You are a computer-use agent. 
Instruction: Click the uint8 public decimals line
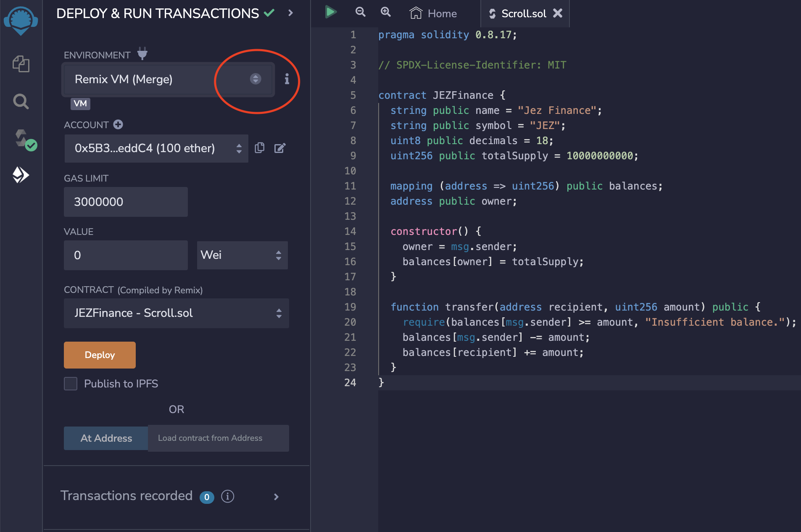pyautogui.click(x=472, y=141)
